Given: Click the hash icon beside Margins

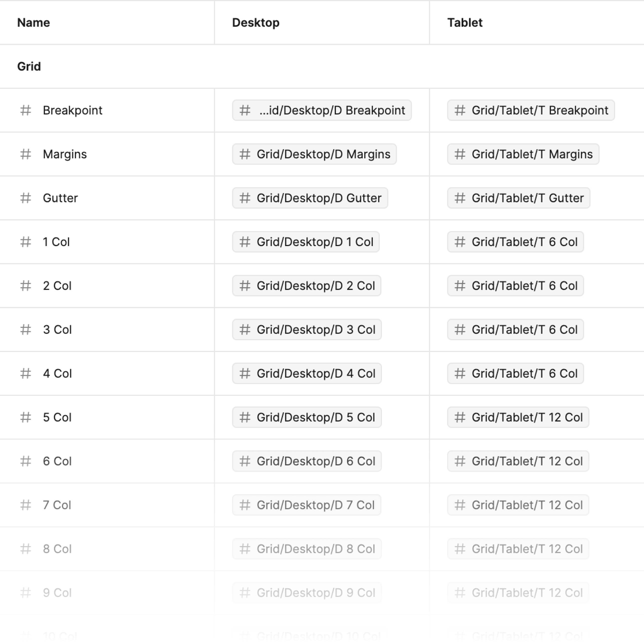Looking at the screenshot, I should (26, 154).
